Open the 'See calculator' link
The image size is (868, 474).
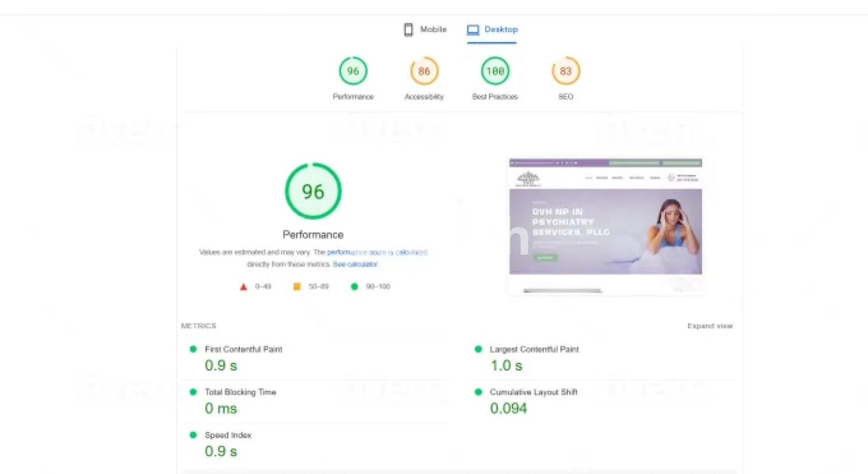[355, 264]
